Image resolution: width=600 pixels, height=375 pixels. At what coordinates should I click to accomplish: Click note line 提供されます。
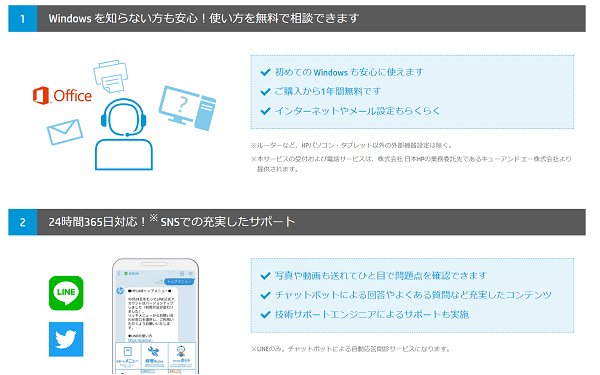278,169
